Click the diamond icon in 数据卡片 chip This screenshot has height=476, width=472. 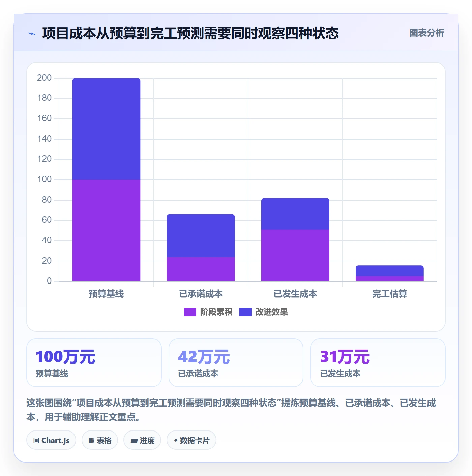pos(176,440)
